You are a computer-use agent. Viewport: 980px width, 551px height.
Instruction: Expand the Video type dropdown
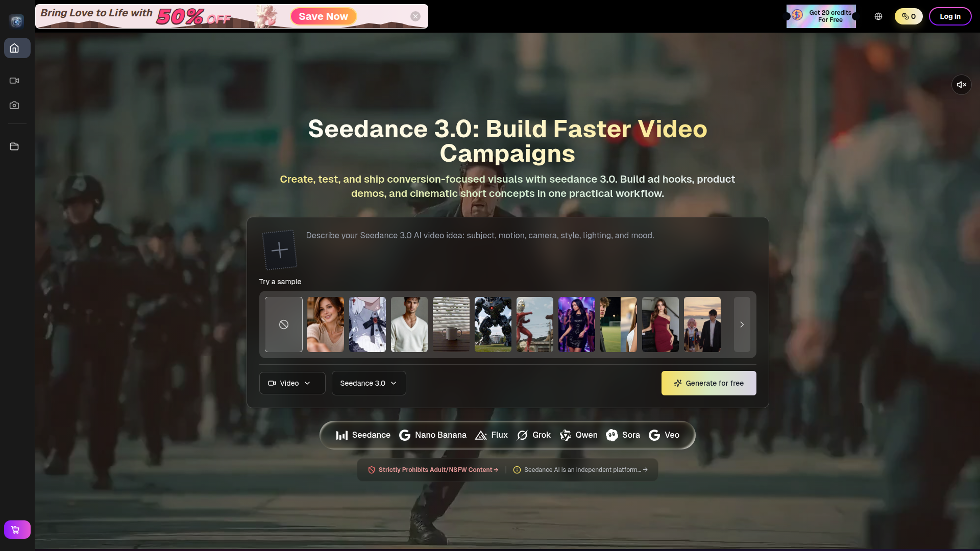pyautogui.click(x=292, y=383)
